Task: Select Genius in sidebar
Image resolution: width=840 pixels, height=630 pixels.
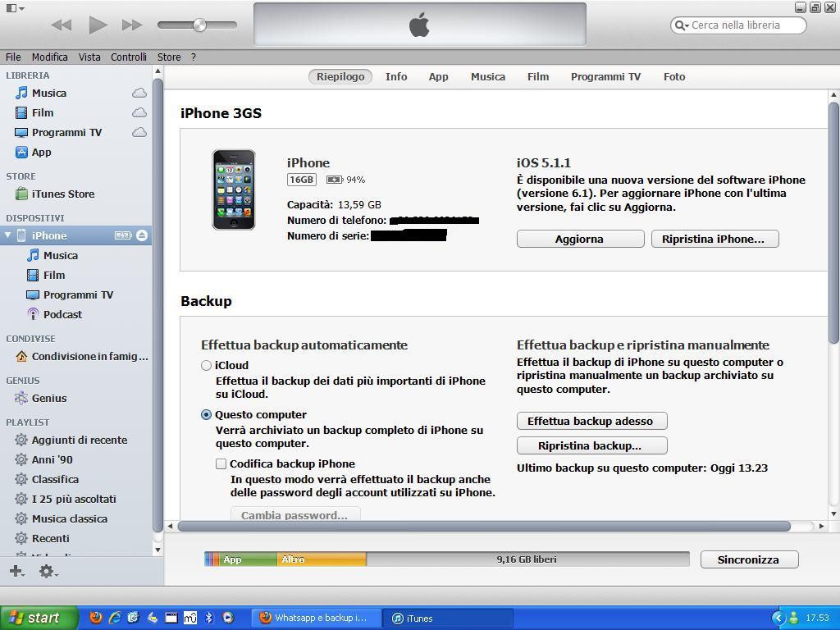Action: coord(48,398)
